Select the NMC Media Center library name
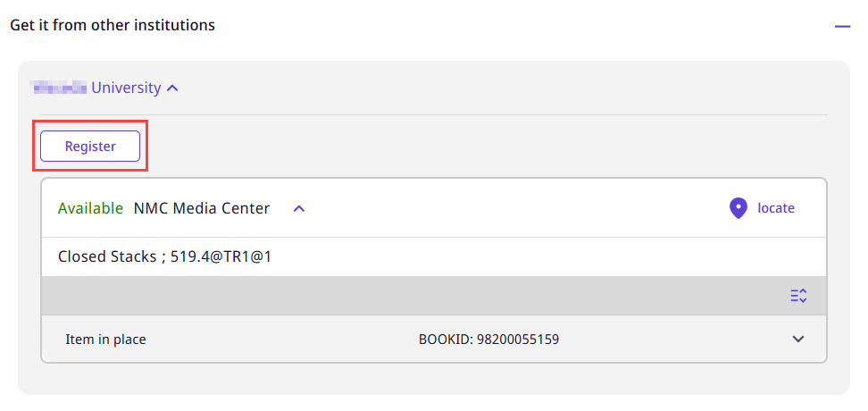Image resolution: width=868 pixels, height=411 pixels. point(201,208)
